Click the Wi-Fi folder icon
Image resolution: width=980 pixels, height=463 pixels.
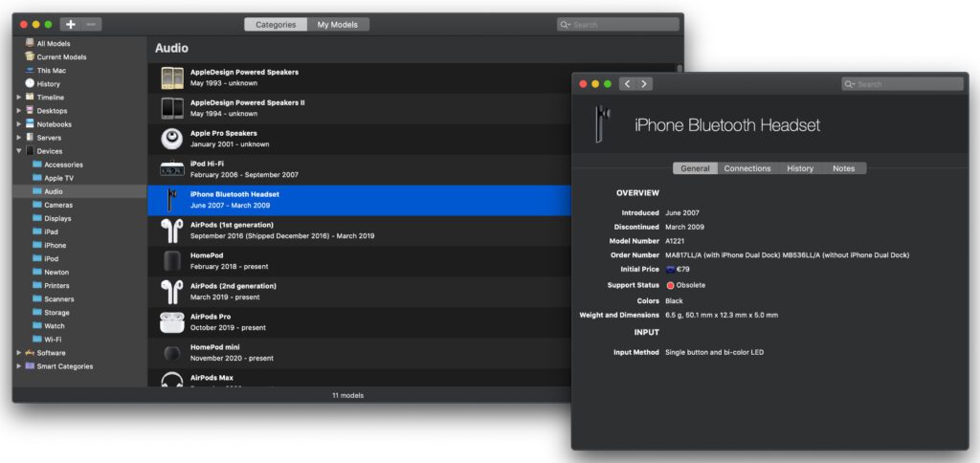coord(37,340)
